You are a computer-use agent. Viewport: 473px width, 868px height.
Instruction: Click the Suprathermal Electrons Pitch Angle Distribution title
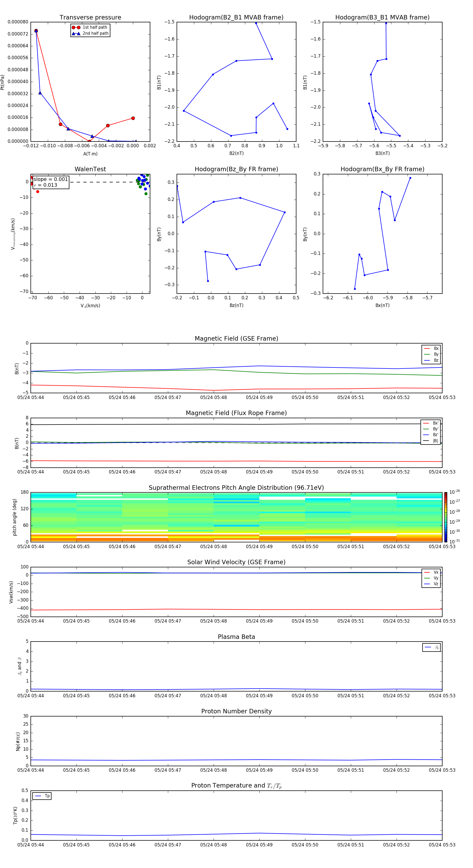click(x=236, y=488)
